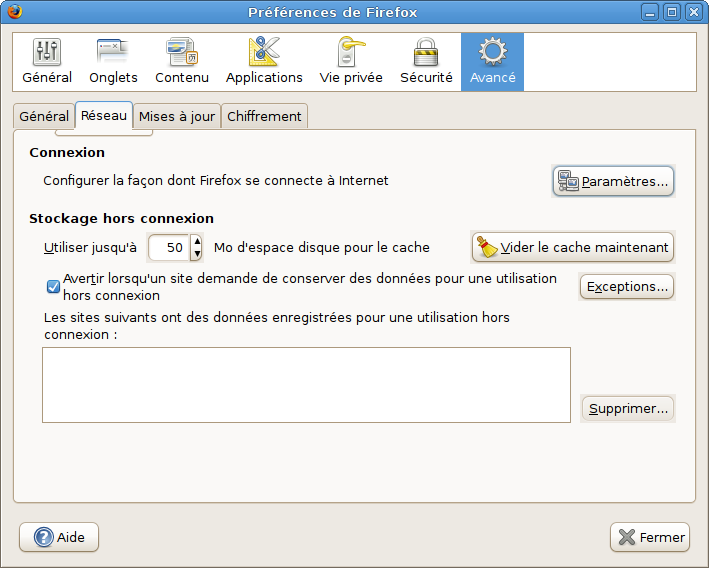Viewport: 709px width, 568px height.
Task: Open the Général preferences category
Action: coord(47,62)
